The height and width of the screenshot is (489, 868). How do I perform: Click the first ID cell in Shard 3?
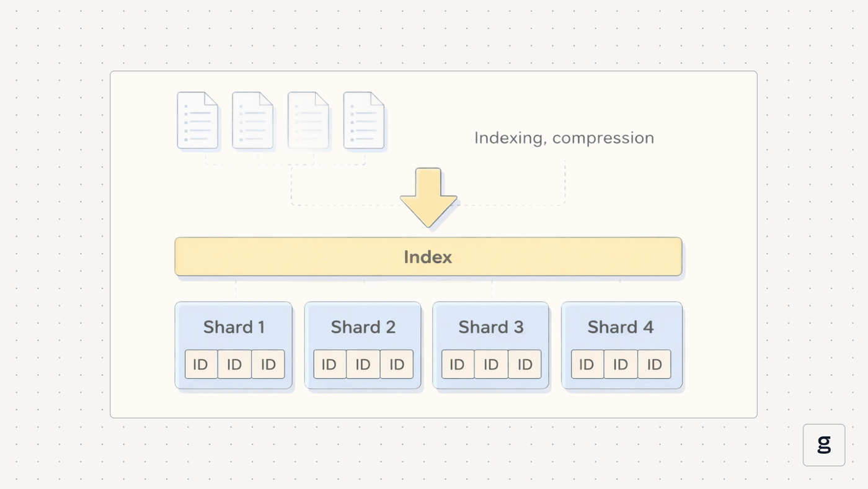(x=458, y=364)
